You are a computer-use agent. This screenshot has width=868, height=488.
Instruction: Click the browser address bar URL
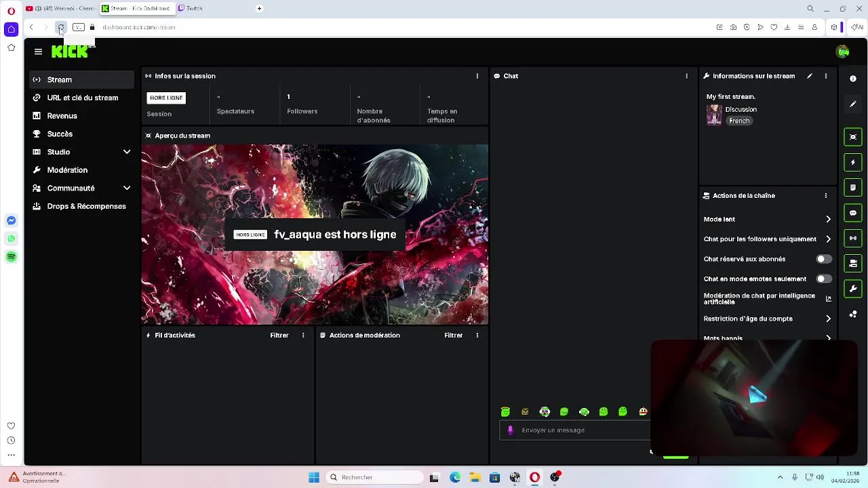pyautogui.click(x=139, y=27)
